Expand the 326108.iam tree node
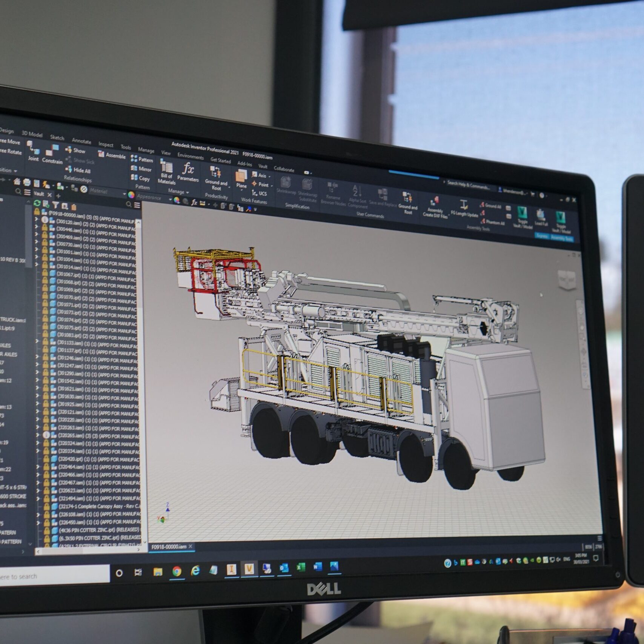 [x=38, y=514]
